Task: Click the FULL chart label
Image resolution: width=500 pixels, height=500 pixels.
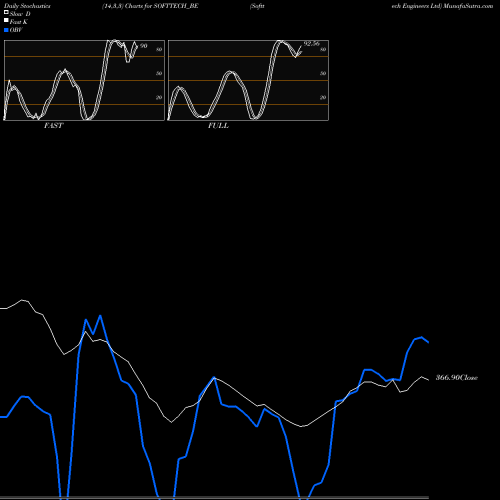Action: pos(218,126)
